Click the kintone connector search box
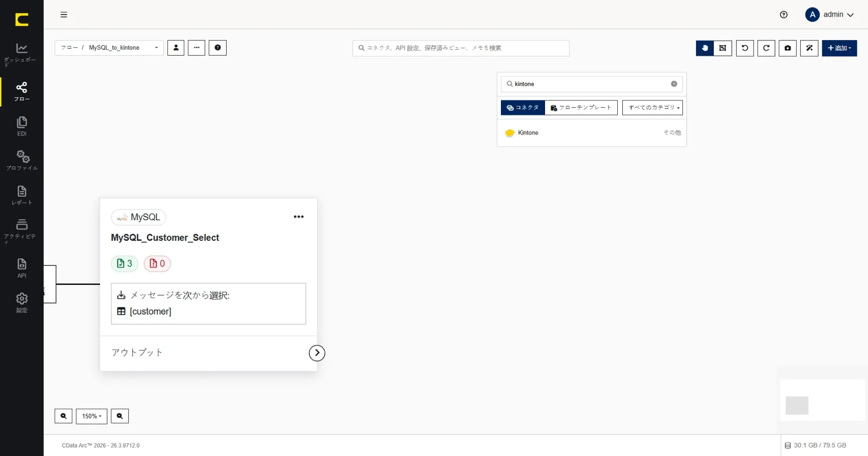868x456 pixels. pyautogui.click(x=592, y=84)
